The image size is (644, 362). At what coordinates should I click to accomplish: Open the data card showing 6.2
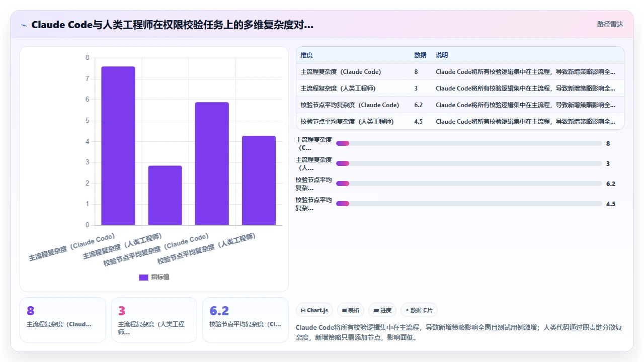point(246,320)
